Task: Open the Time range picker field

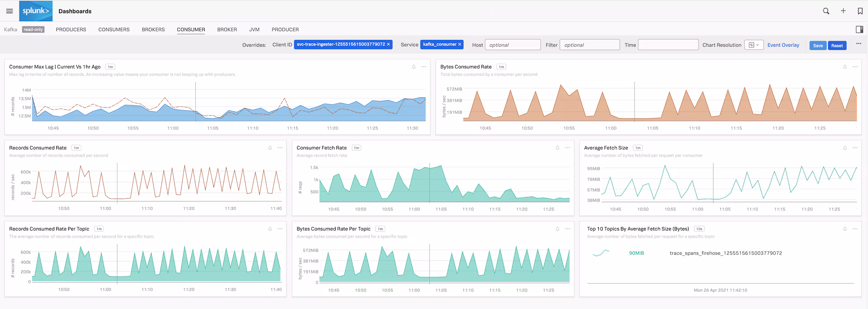Action: click(x=668, y=45)
